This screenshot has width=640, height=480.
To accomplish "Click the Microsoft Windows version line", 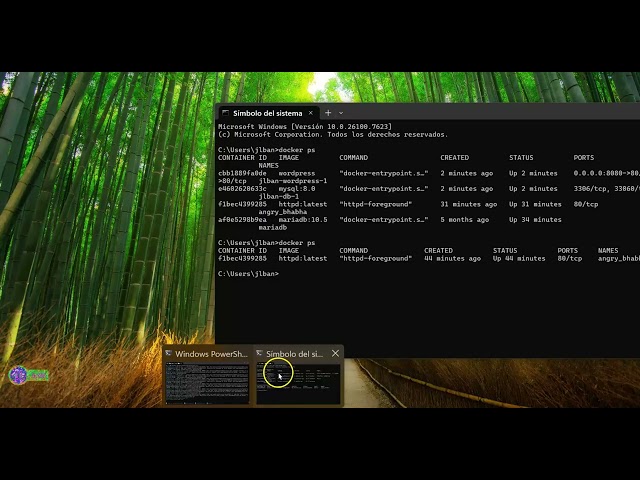I will pos(304,127).
